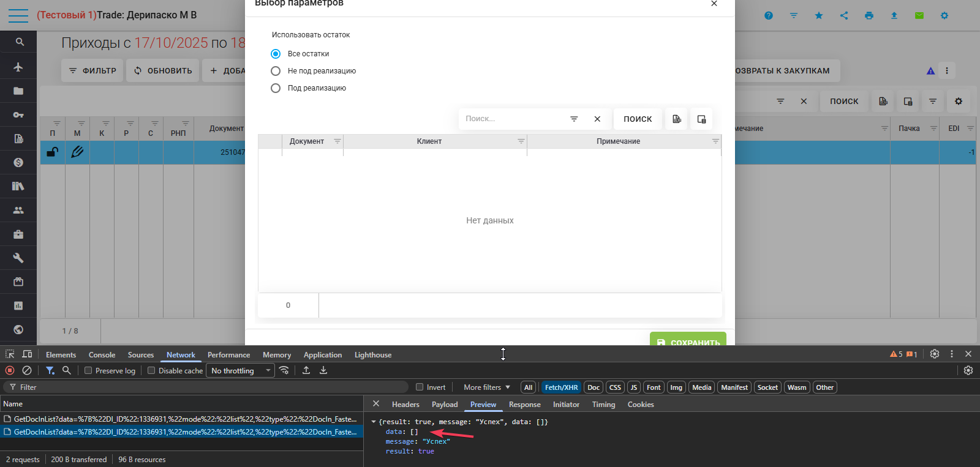Click the edit pencil icon in table row
Screen dimensions: 980x467
(x=77, y=152)
